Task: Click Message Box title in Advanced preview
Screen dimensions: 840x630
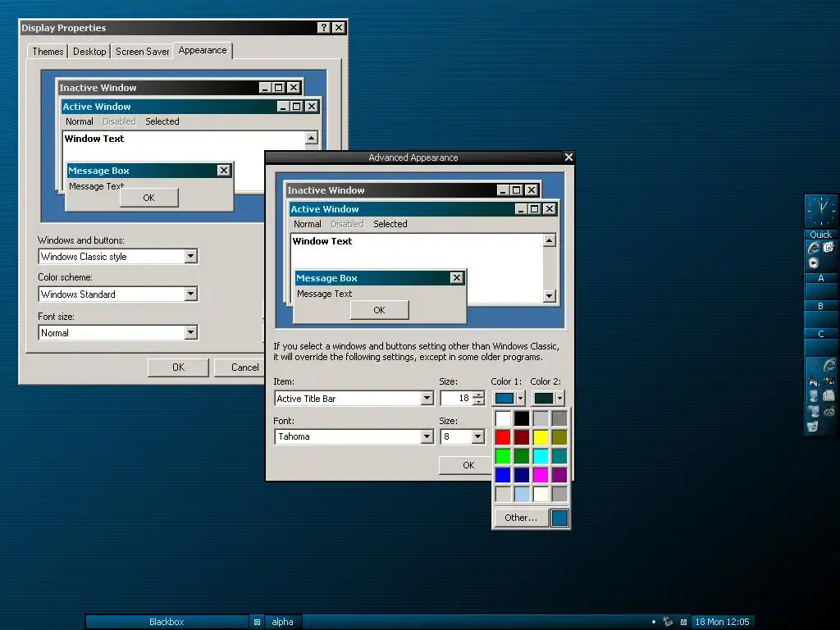Action: coord(326,278)
